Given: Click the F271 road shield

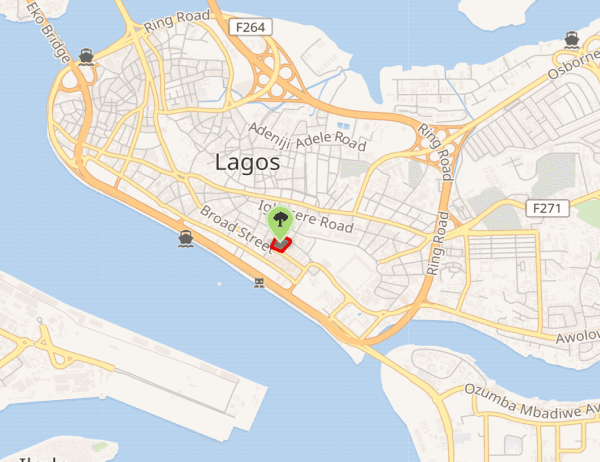Looking at the screenshot, I should point(548,209).
